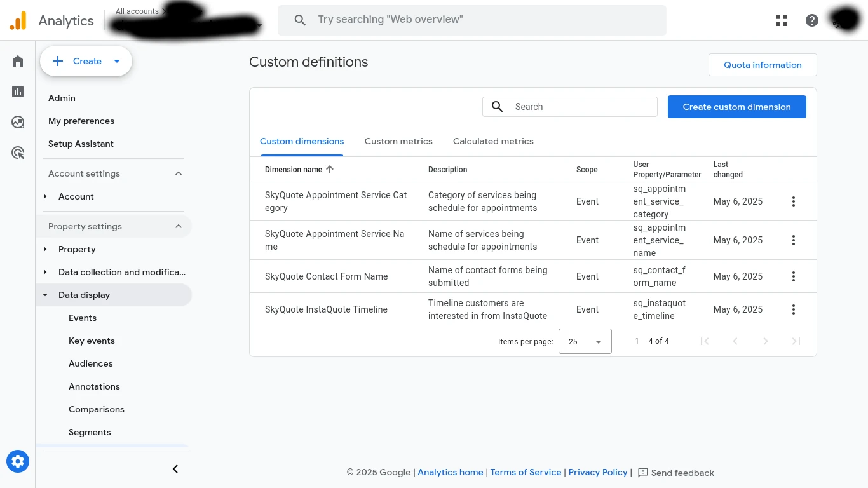Open the Reports bar chart icon
The height and width of the screenshot is (488, 868).
(18, 91)
